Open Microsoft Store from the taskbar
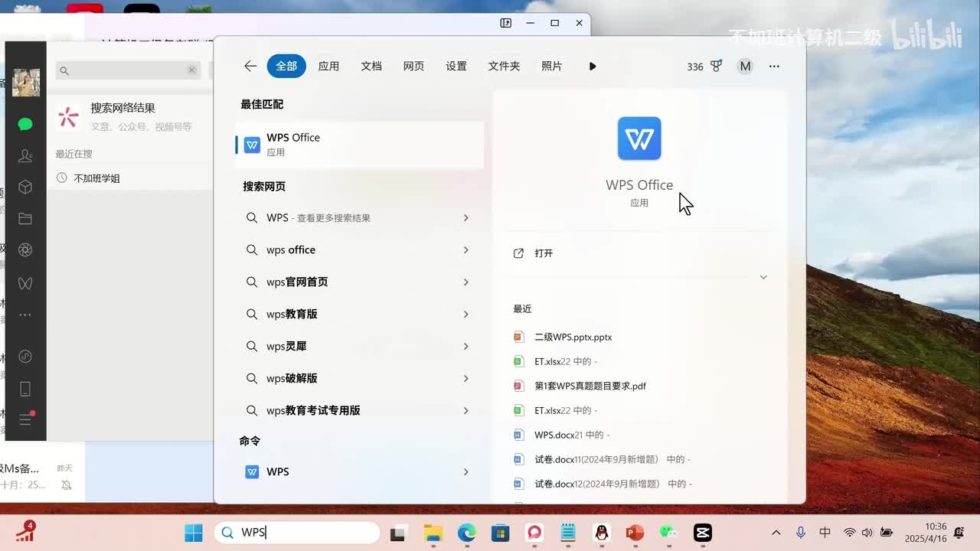This screenshot has width=980, height=551. [x=500, y=533]
